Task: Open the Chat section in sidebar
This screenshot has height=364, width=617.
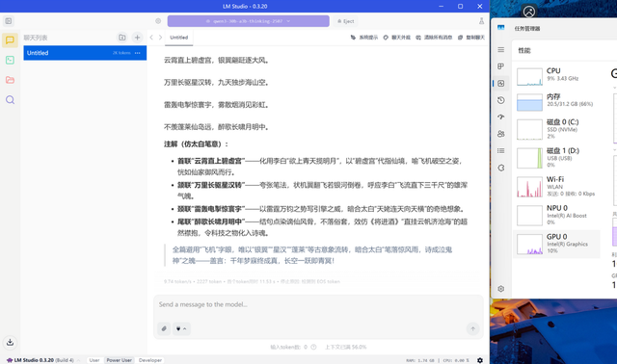Action: pos(10,40)
